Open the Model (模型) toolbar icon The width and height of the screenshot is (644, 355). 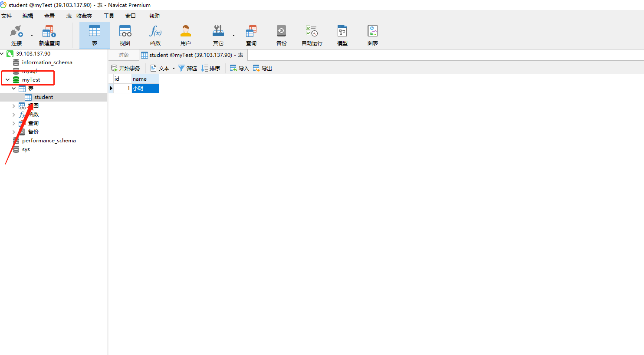(x=342, y=31)
